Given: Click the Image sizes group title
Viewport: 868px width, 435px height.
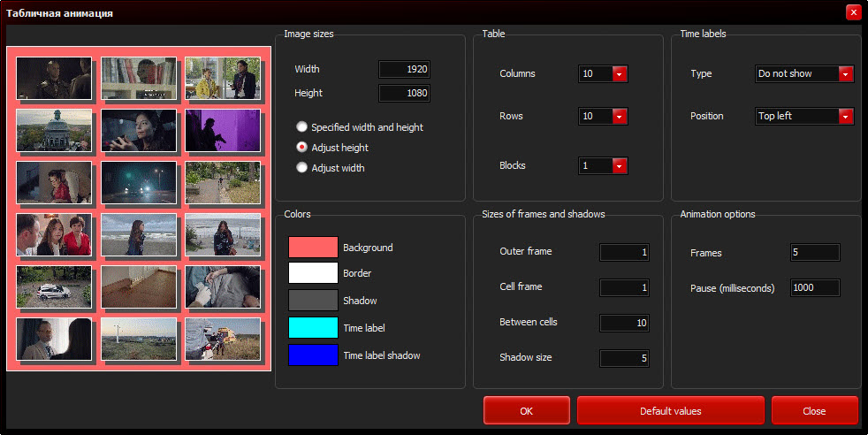Looking at the screenshot, I should click(x=308, y=34).
